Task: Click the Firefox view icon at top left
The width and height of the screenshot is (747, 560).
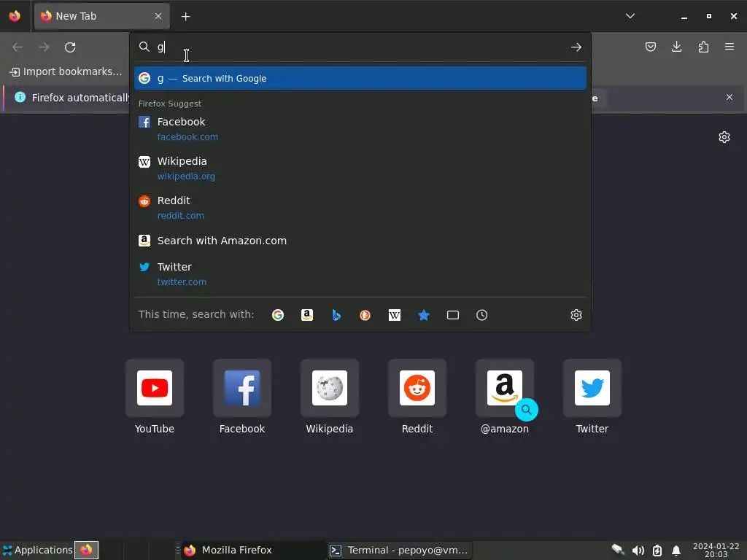Action: (15, 16)
